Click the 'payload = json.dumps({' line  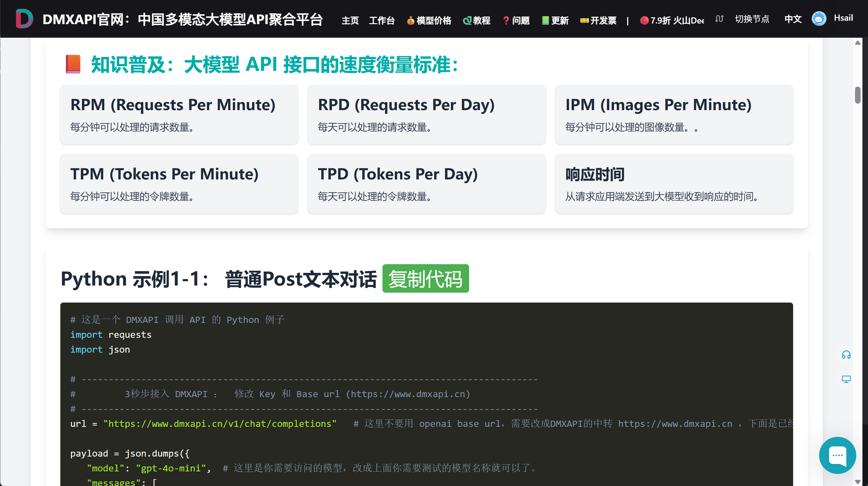(x=130, y=453)
